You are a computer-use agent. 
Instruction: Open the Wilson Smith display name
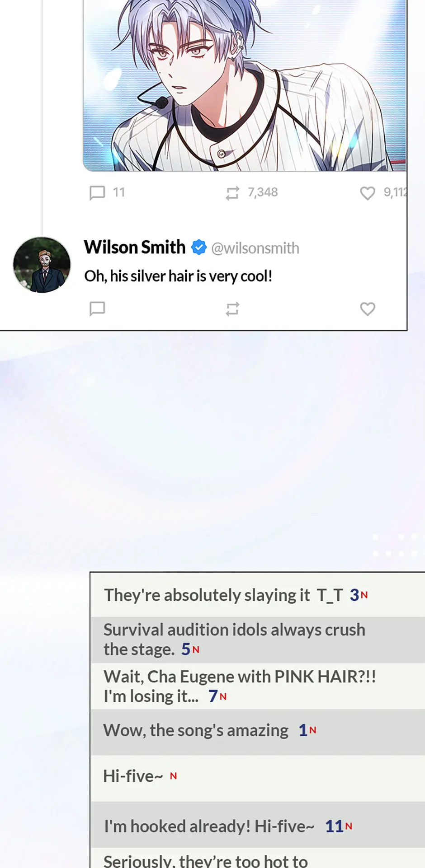(x=135, y=247)
